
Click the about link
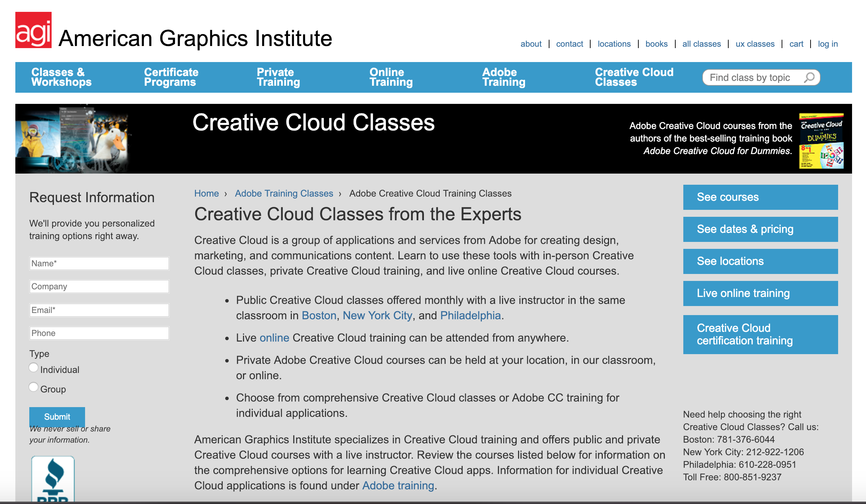(x=531, y=44)
